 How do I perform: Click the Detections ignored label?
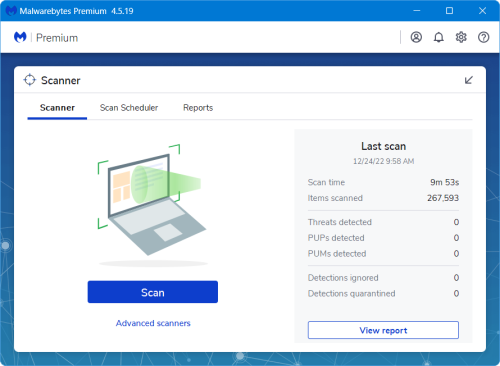point(343,278)
